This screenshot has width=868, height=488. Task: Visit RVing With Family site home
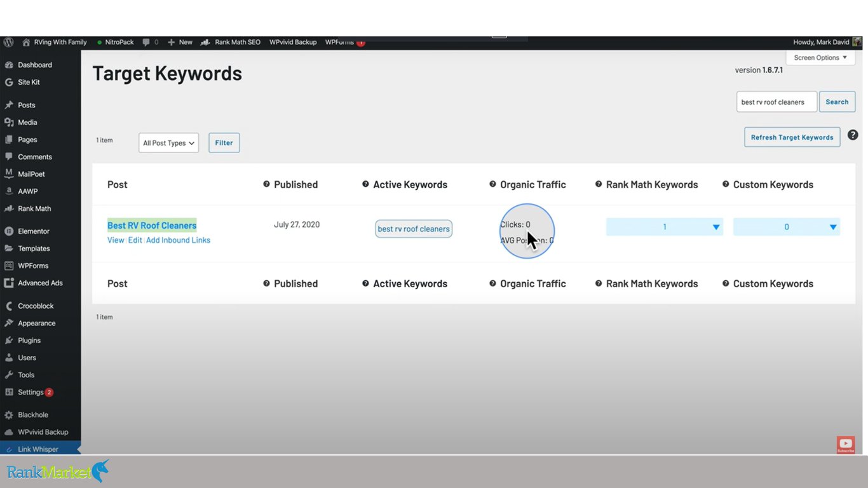55,43
